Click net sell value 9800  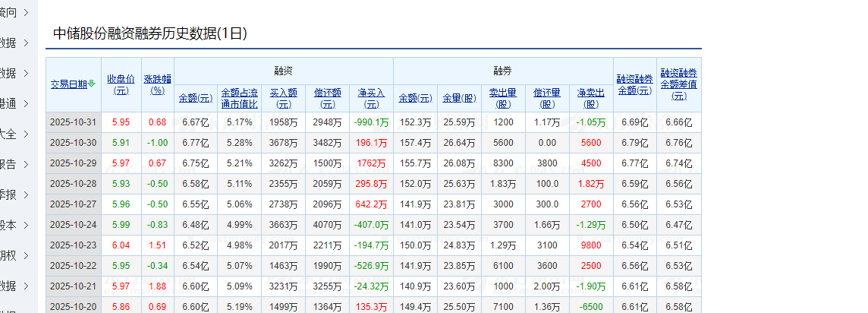point(591,245)
